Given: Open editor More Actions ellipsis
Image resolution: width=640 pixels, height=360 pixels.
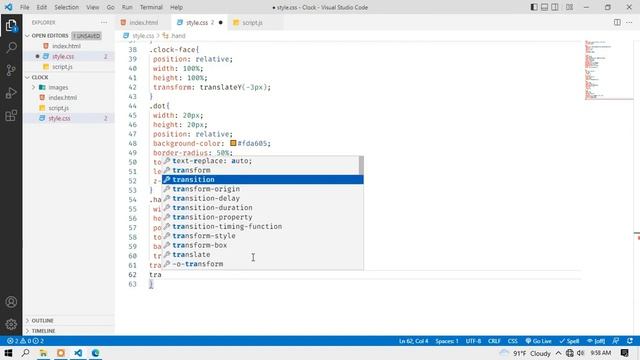Looking at the screenshot, I should (629, 22).
